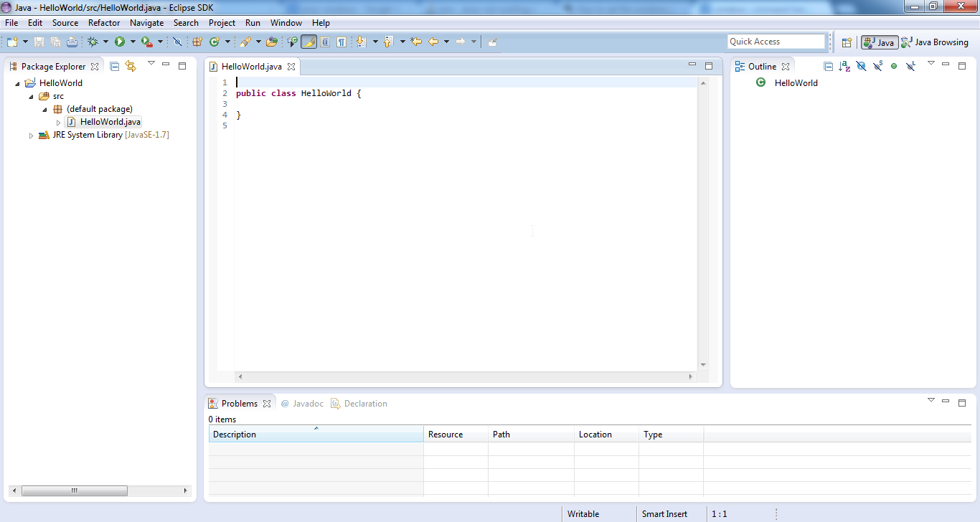This screenshot has height=522, width=980.
Task: Toggle Link with Editor in Package Explorer
Action: 131,66
